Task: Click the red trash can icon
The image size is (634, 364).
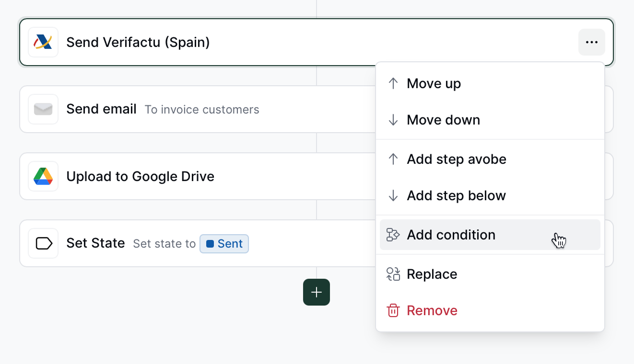Action: coord(393,310)
